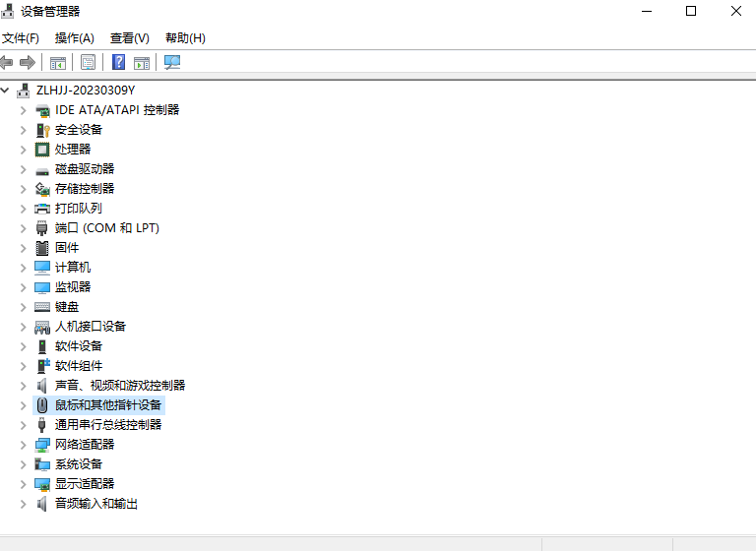This screenshot has width=756, height=551.
Task: Click the 网络适配器 network icon
Action: coord(42,445)
